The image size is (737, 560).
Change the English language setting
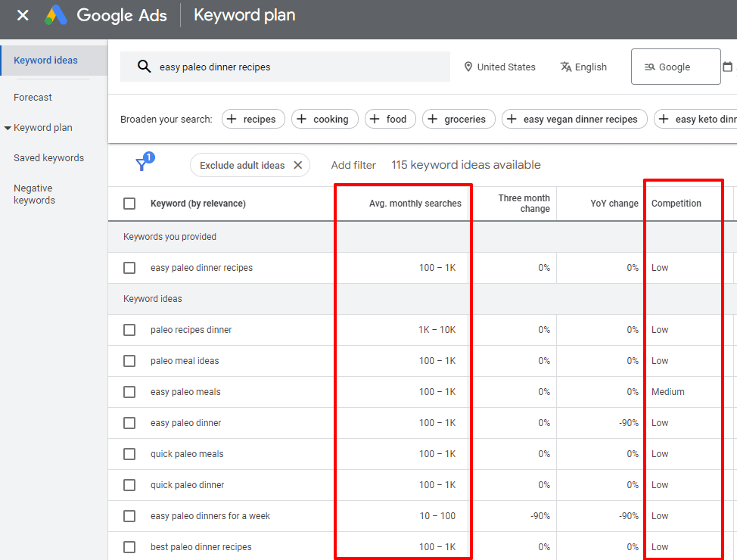pyautogui.click(x=583, y=67)
